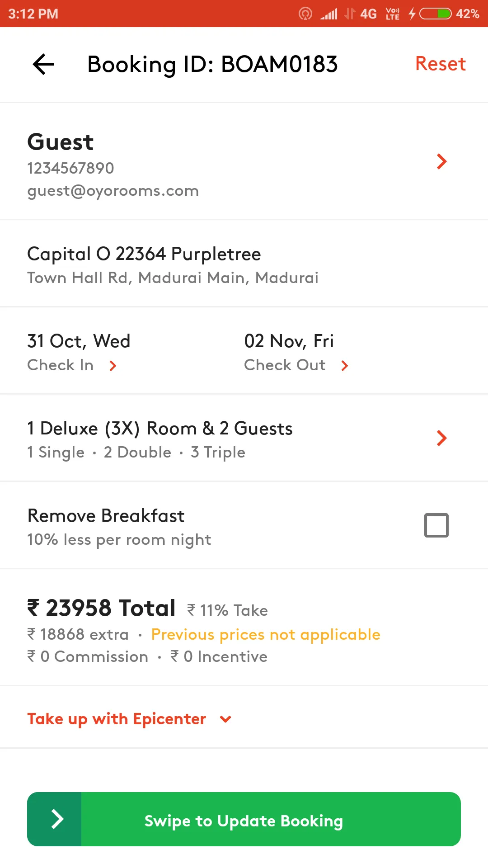Image resolution: width=488 pixels, height=868 pixels.
Task: Click the Epicenter chevron down arrow
Action: coord(225,719)
